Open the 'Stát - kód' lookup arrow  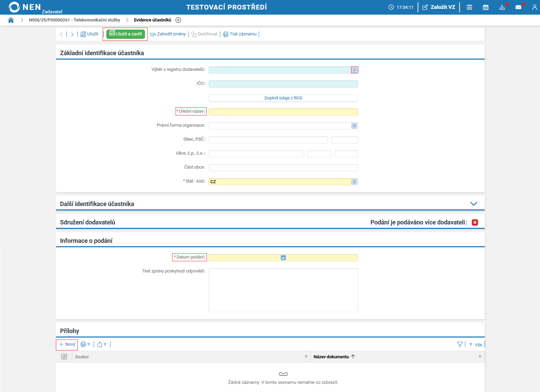tap(354, 182)
